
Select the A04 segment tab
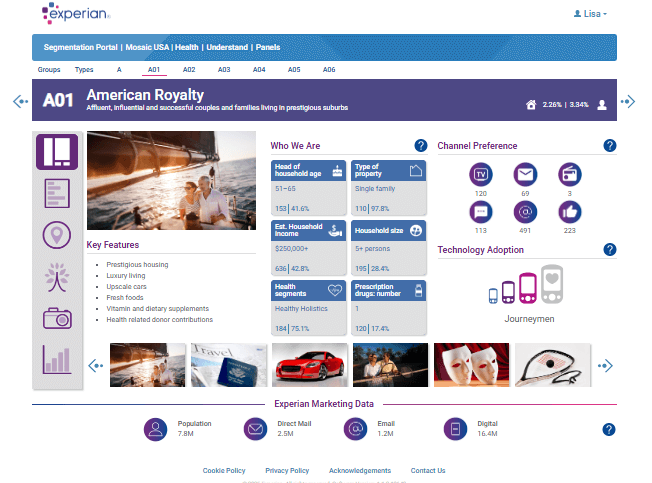[x=259, y=70]
